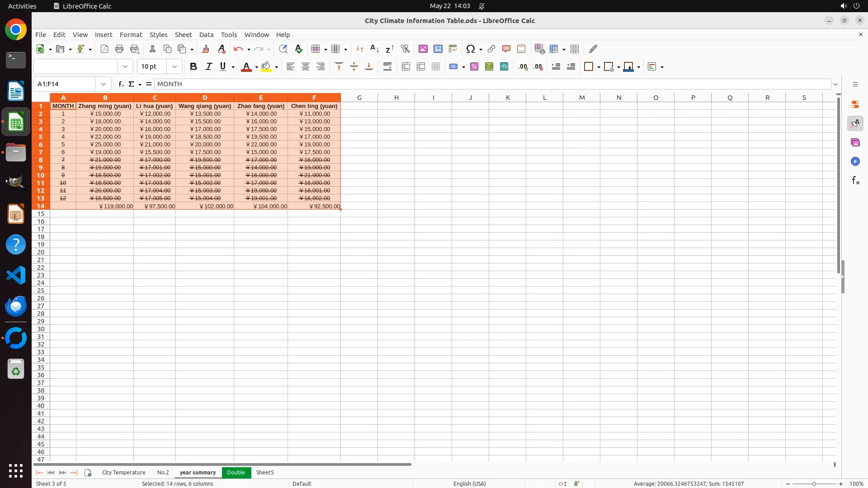Click the Add Decimal Place icon
The width and height of the screenshot is (868, 488).
coord(523,67)
